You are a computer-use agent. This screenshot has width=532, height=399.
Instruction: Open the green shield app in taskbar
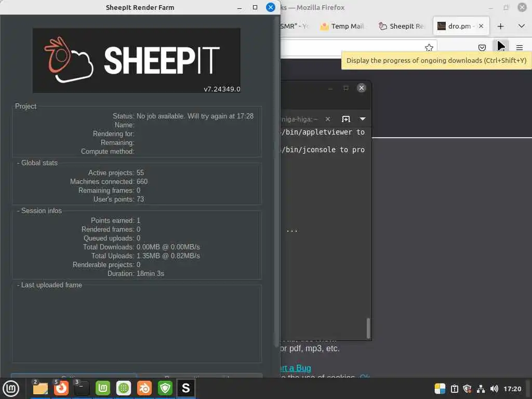tap(165, 388)
